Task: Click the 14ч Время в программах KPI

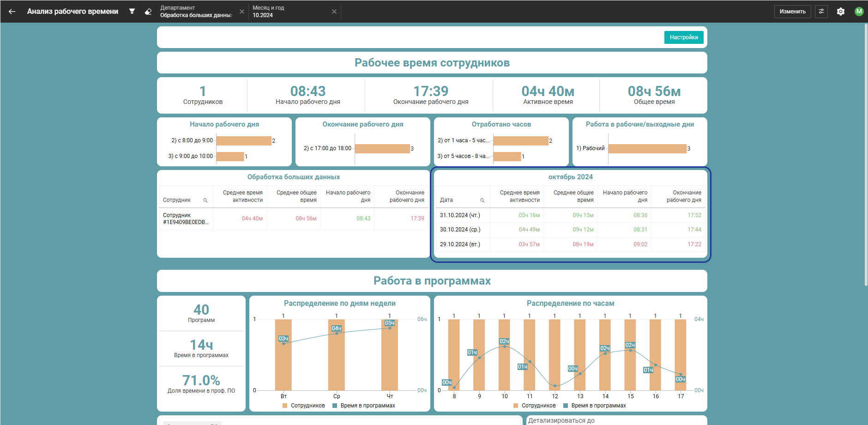Action: 201,348
